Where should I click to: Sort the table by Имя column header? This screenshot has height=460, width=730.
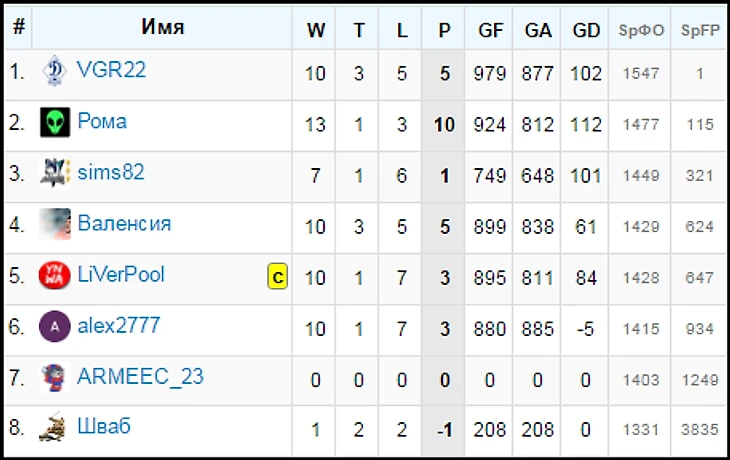coord(162,28)
